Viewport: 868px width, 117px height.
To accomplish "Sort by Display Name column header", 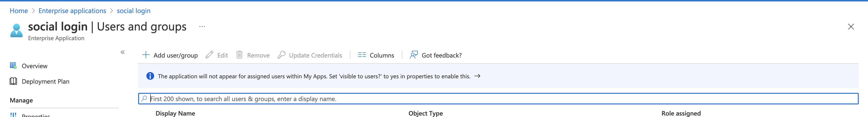I will tap(175, 113).
